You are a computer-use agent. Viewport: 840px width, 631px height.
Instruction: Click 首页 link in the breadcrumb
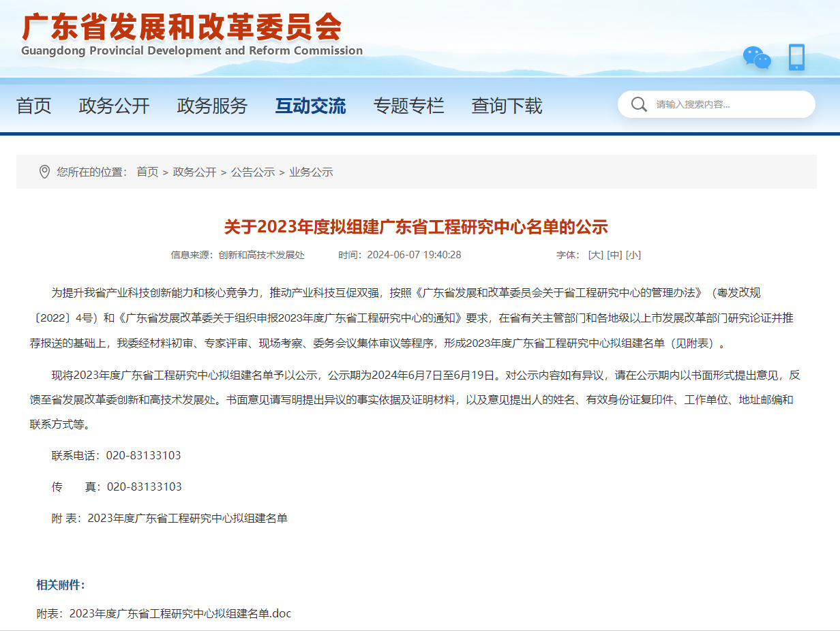click(x=147, y=172)
